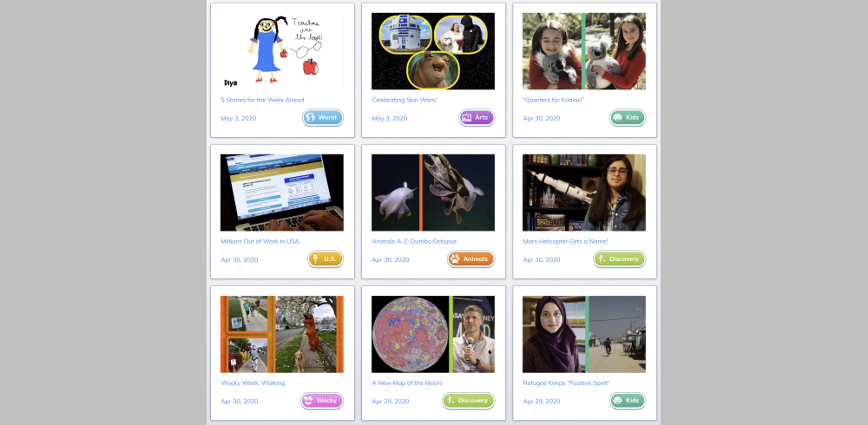Image resolution: width=868 pixels, height=425 pixels.
Task: Click the World category badge
Action: coord(323,117)
